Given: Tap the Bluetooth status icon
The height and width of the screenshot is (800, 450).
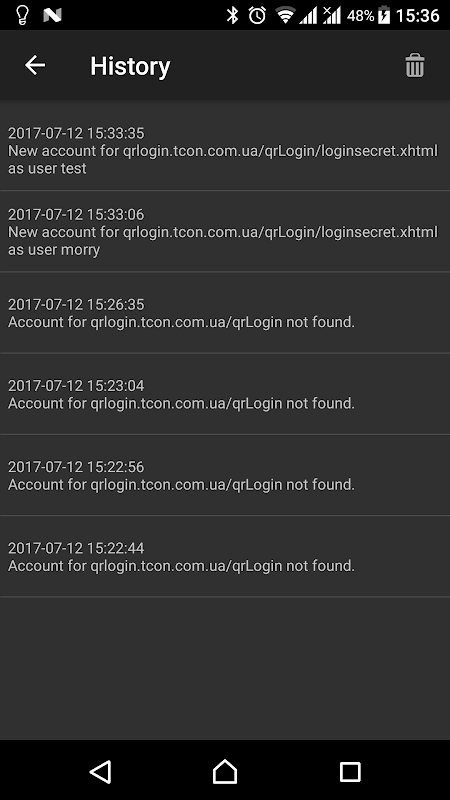Looking at the screenshot, I should tap(233, 15).
